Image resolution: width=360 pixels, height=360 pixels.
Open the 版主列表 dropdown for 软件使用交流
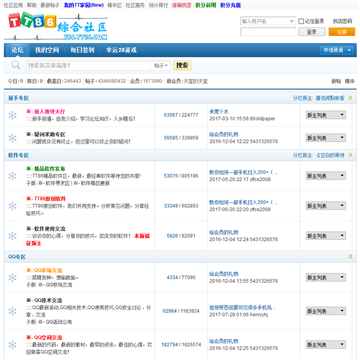[x=326, y=236]
